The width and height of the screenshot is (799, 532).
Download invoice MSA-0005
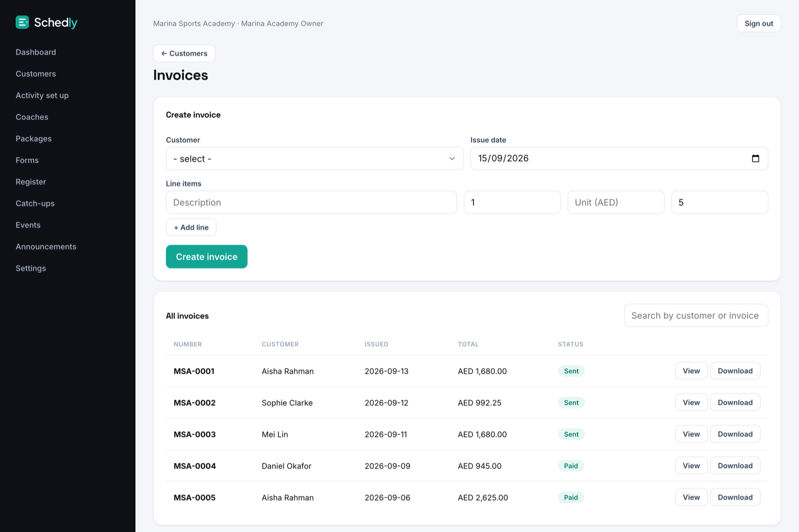point(735,497)
